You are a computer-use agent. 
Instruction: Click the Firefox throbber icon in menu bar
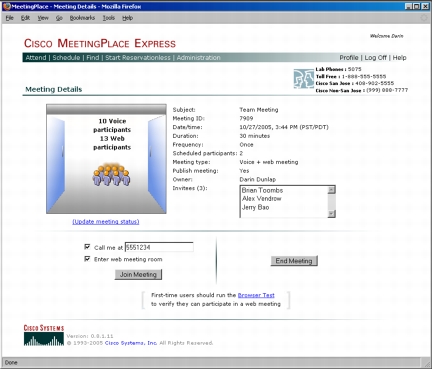click(x=424, y=18)
